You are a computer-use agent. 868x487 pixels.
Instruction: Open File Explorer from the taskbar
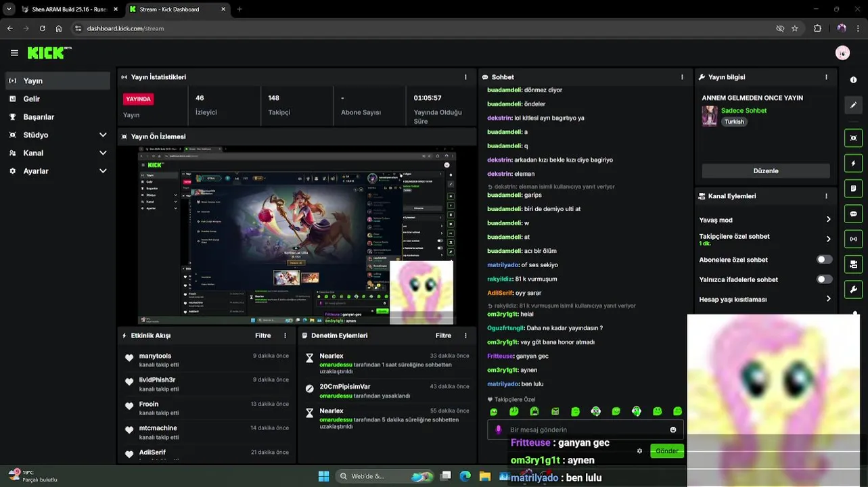(x=485, y=476)
